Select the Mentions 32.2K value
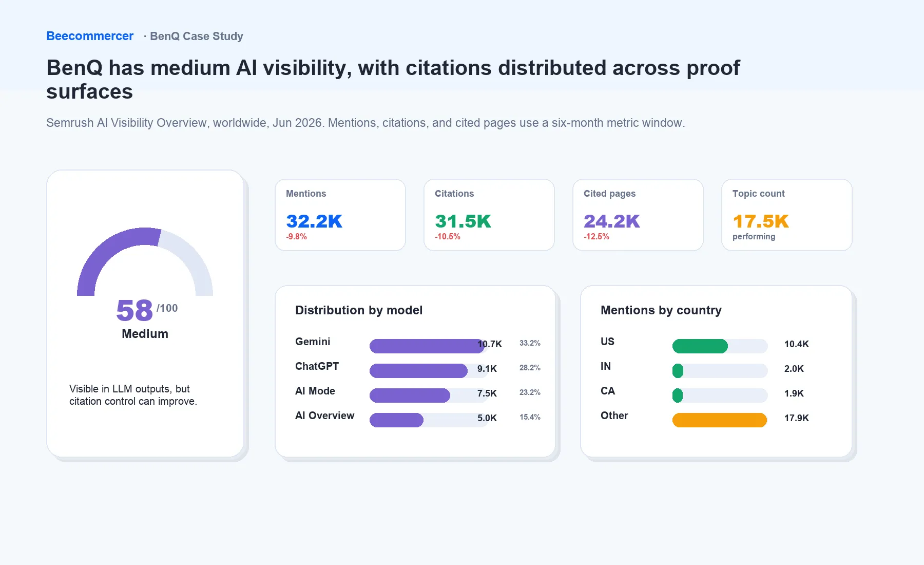Viewport: 924px width, 565px height. click(314, 221)
